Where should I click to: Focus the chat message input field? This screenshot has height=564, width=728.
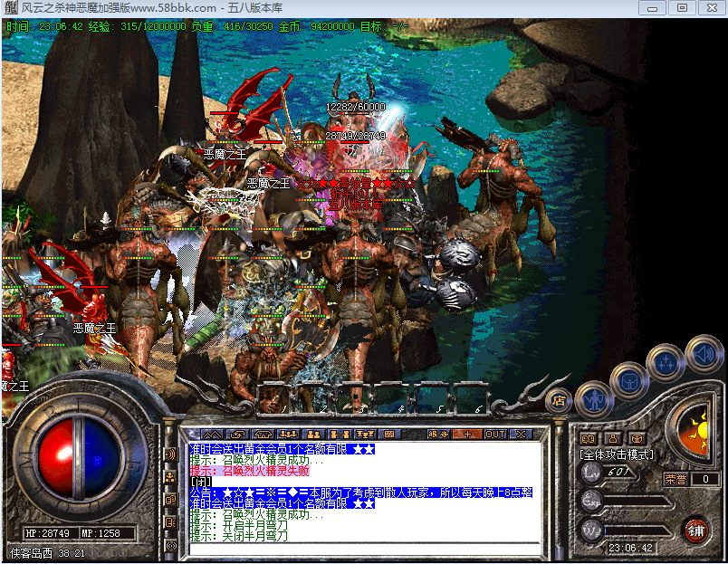(x=366, y=549)
